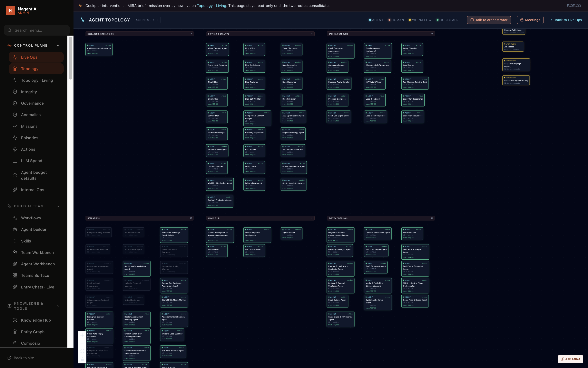The width and height of the screenshot is (588, 368).
Task: Open Ask MIRA assistant
Action: (x=570, y=359)
